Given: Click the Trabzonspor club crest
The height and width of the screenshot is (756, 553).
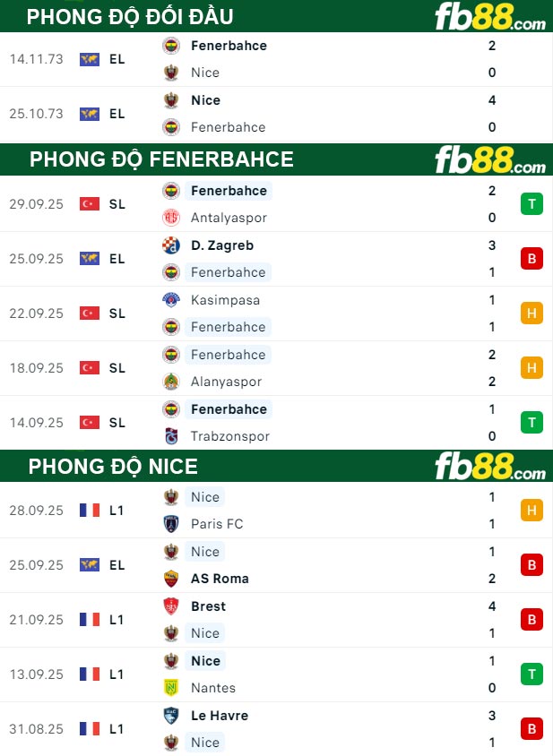Looking at the screenshot, I should tap(170, 436).
